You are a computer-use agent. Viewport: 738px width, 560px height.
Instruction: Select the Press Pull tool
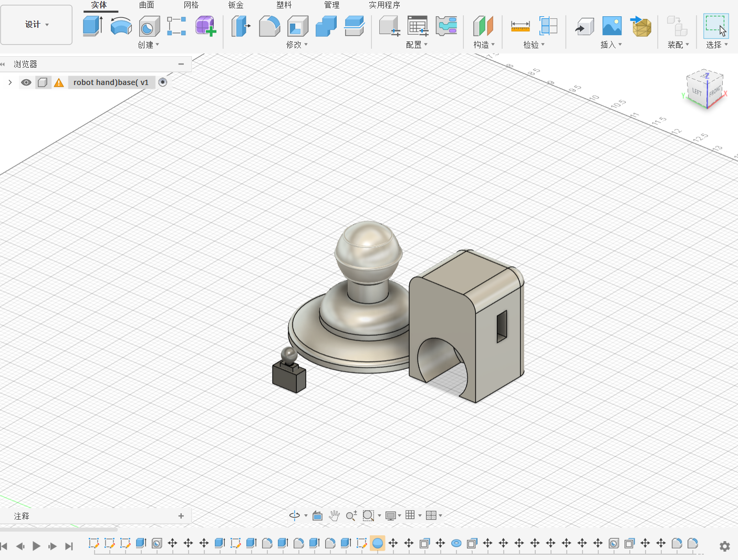[x=241, y=26]
